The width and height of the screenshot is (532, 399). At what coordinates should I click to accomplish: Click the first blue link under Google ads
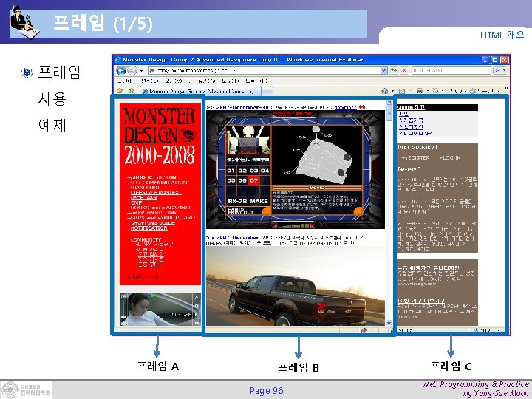(403, 114)
